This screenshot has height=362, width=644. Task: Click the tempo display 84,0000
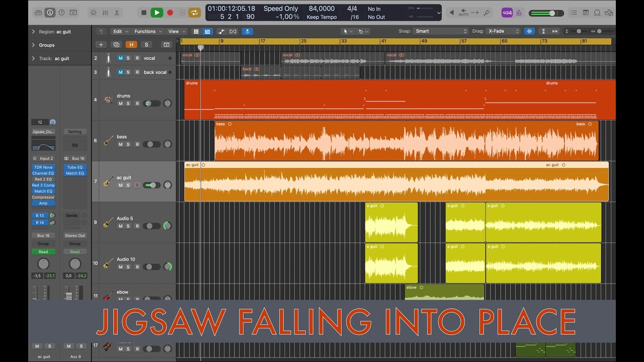click(321, 9)
